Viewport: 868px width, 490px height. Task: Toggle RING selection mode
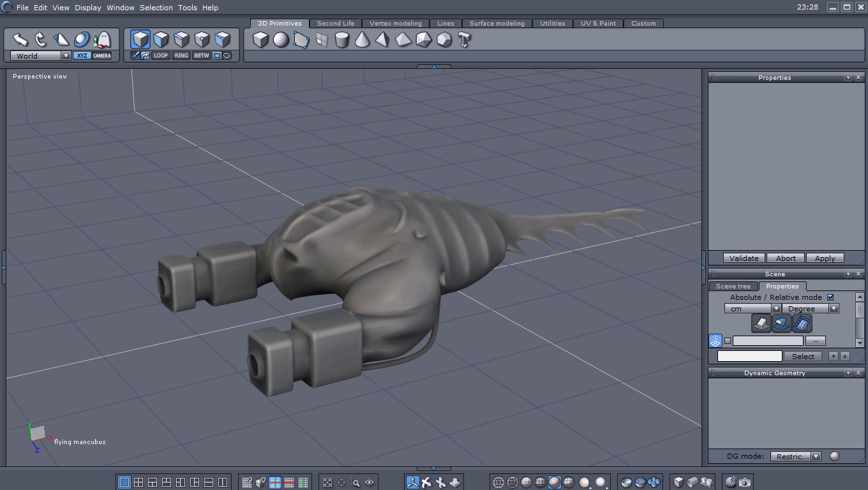click(x=181, y=56)
